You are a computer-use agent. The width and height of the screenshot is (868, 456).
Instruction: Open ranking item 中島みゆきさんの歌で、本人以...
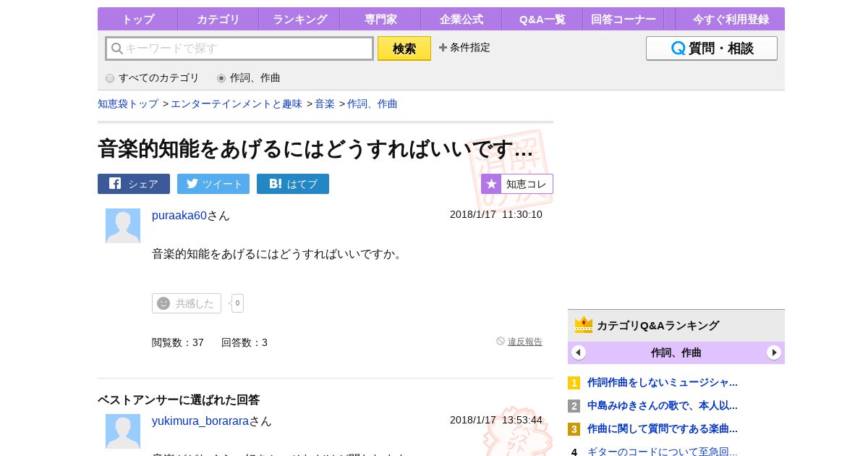click(663, 405)
